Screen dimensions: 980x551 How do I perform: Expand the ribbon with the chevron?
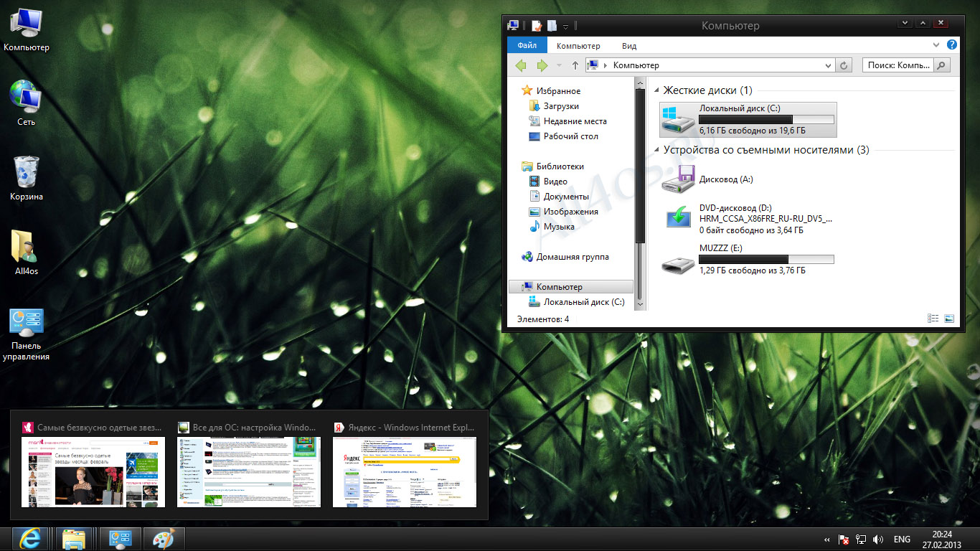[x=937, y=45]
